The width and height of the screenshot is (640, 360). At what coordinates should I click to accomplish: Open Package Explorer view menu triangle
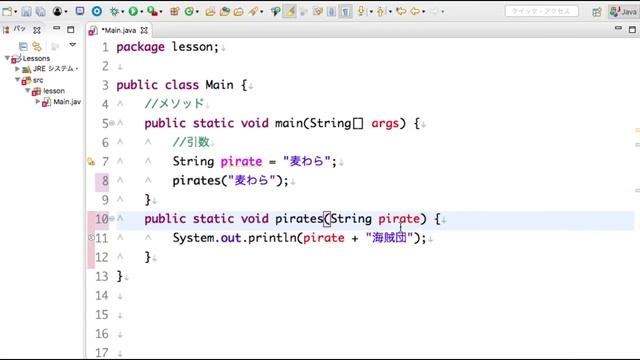click(73, 45)
